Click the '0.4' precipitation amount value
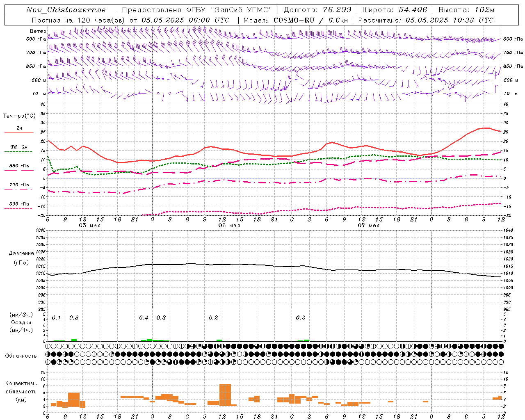The image size is (525, 420). coord(144,318)
